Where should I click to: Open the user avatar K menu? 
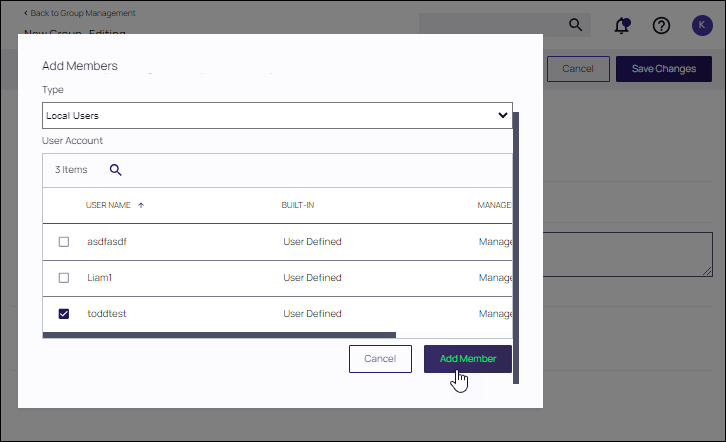click(x=701, y=25)
